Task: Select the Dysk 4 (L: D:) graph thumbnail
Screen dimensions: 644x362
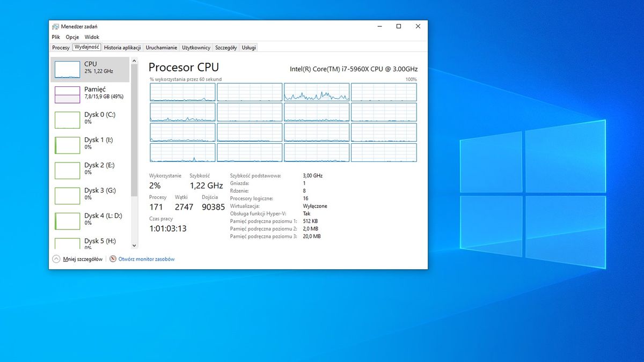Action: point(67,220)
